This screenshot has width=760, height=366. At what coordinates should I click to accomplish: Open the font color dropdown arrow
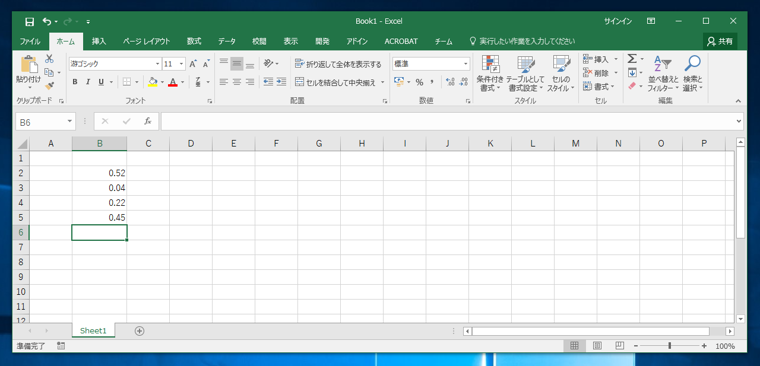click(182, 82)
